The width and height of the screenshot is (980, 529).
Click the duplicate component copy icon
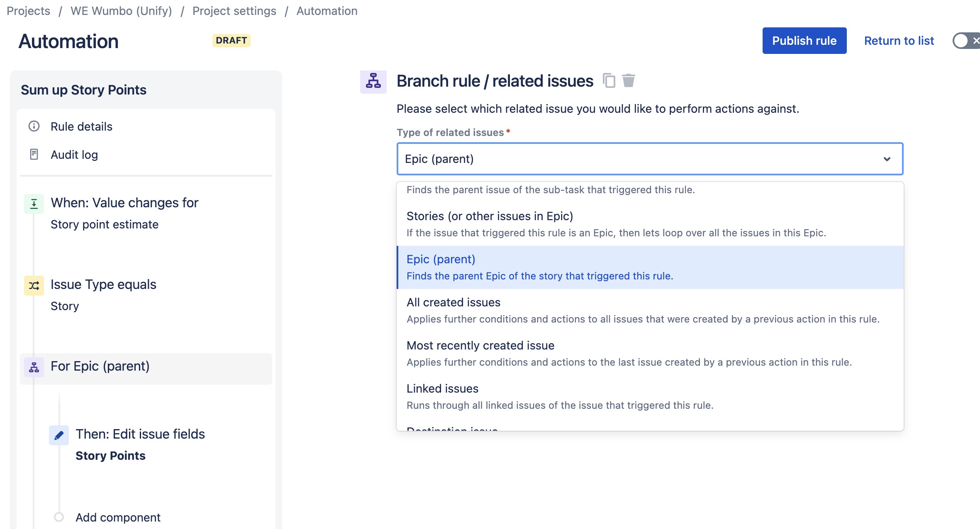[x=609, y=80]
